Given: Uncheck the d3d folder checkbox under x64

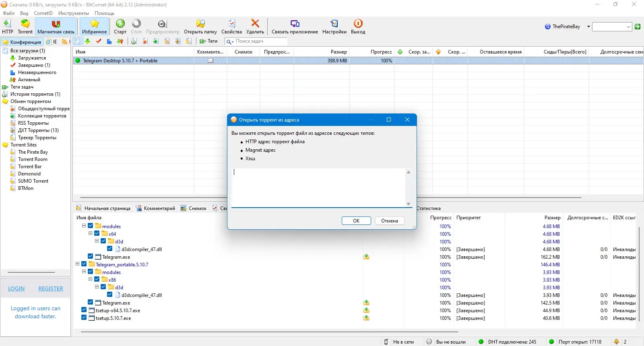Looking at the screenshot, I should coord(103,241).
